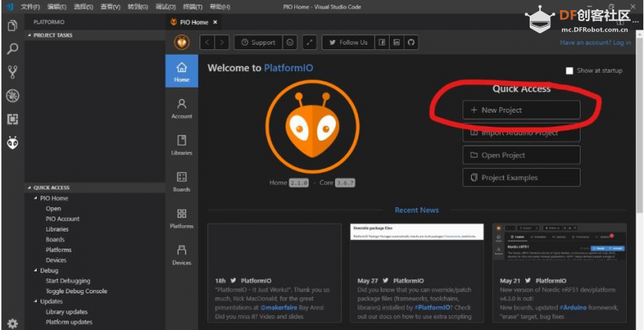Open Libraries in PIO Home sidebar
Viewport: 644px width, 330px height.
(x=182, y=145)
